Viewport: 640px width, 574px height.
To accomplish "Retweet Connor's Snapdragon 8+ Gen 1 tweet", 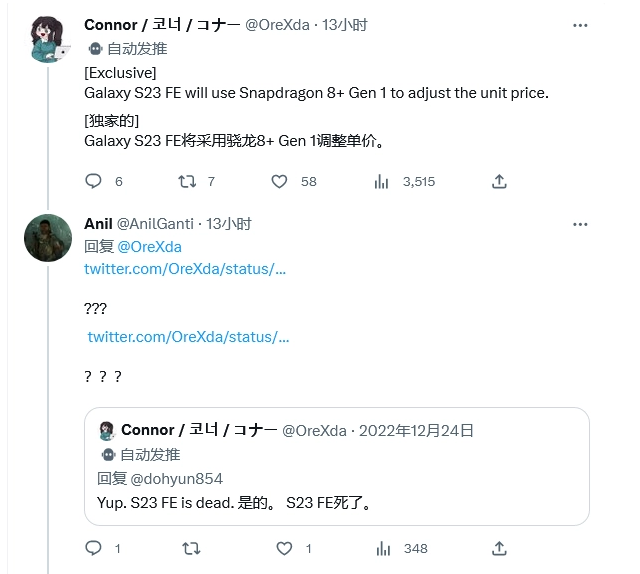I will 186,181.
